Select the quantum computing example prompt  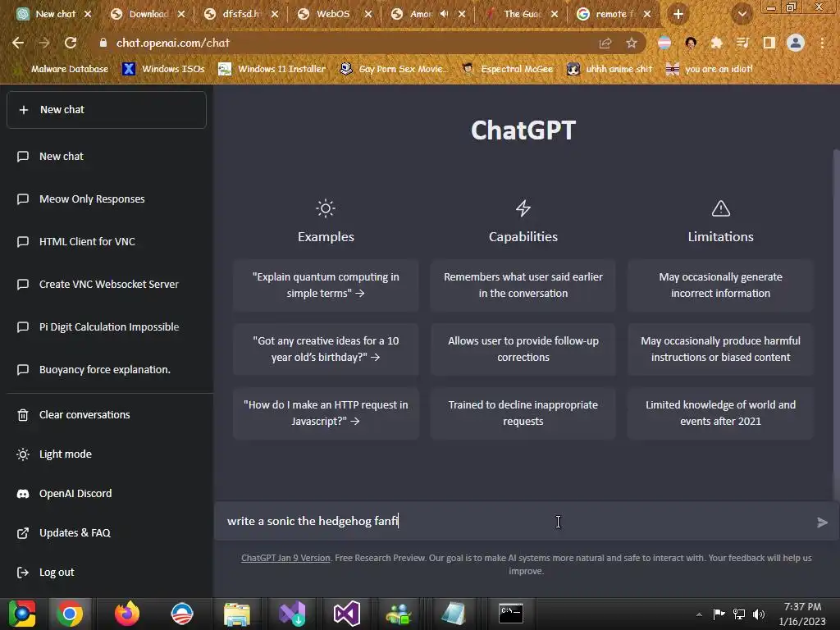click(x=326, y=285)
